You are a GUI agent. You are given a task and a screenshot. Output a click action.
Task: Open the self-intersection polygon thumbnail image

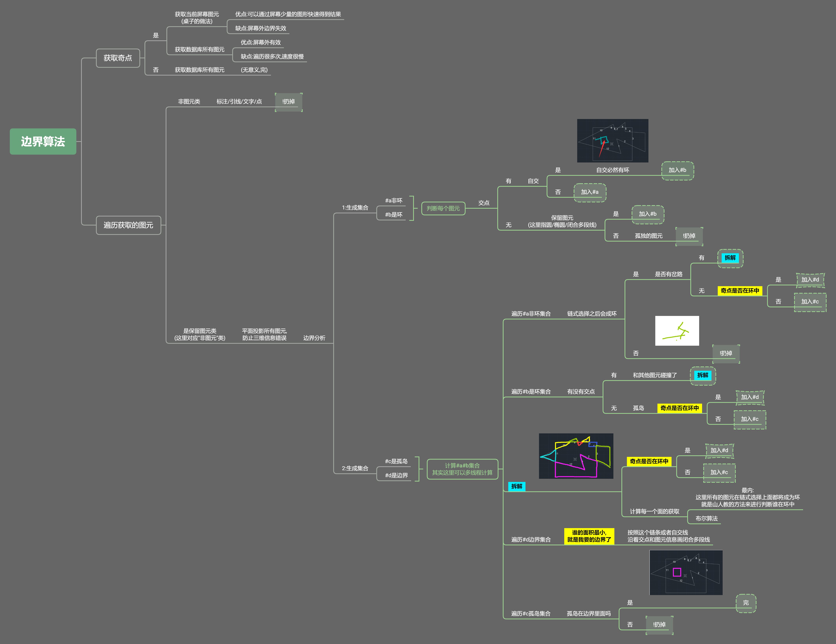coord(612,140)
